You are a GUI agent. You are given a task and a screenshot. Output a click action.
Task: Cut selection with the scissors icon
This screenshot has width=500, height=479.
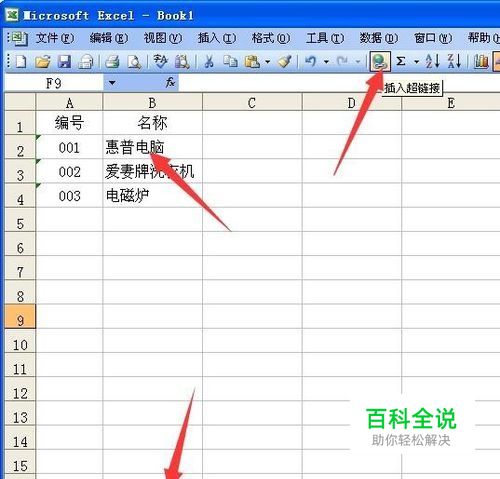click(209, 62)
